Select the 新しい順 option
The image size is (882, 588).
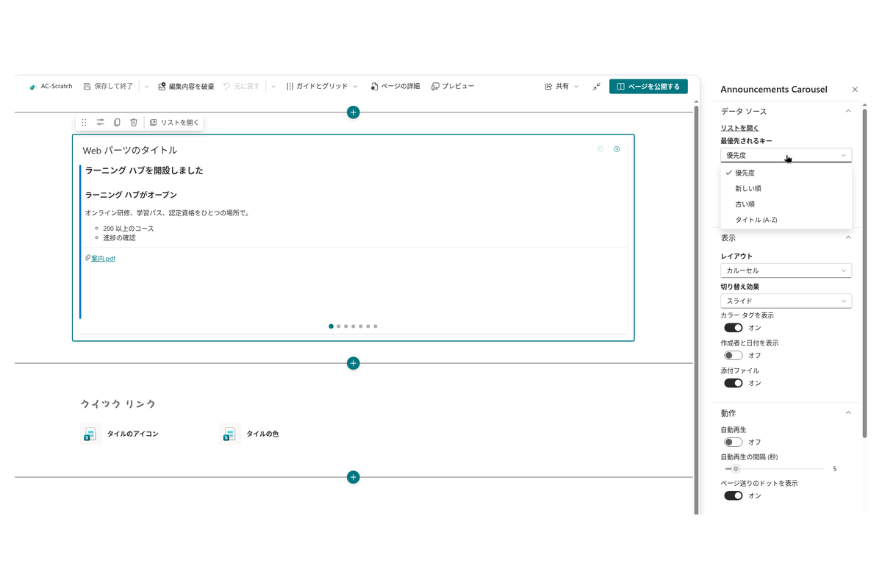point(786,189)
